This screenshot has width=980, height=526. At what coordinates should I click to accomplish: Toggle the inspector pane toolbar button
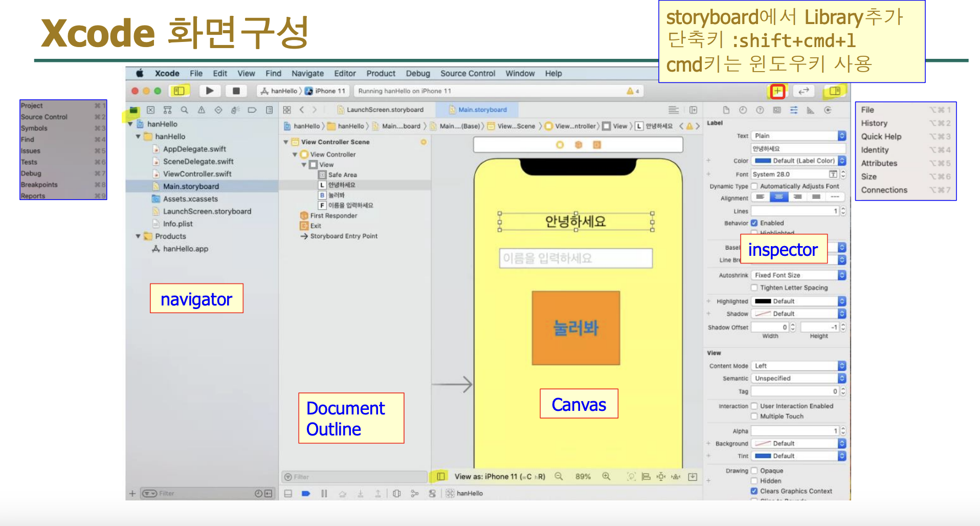click(835, 91)
